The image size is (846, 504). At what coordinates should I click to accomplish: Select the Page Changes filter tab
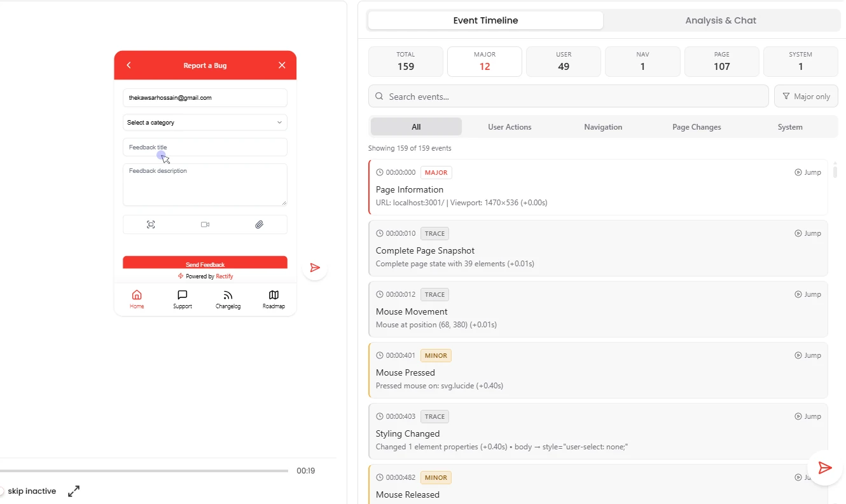pyautogui.click(x=697, y=126)
